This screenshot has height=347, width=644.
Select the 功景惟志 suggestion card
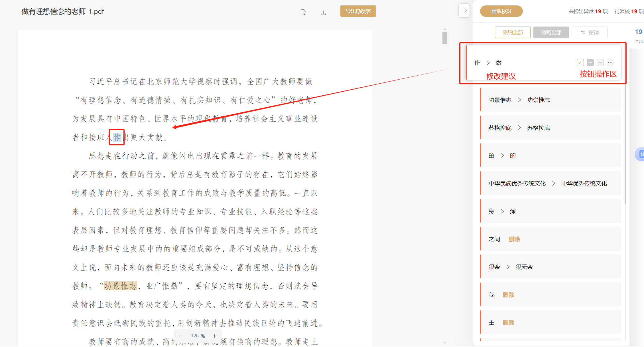click(550, 100)
